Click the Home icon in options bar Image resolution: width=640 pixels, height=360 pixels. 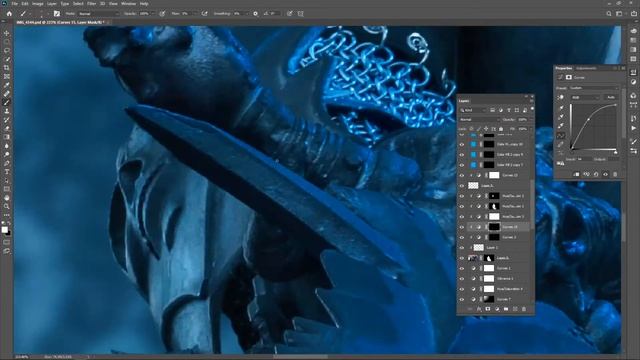pyautogui.click(x=9, y=13)
